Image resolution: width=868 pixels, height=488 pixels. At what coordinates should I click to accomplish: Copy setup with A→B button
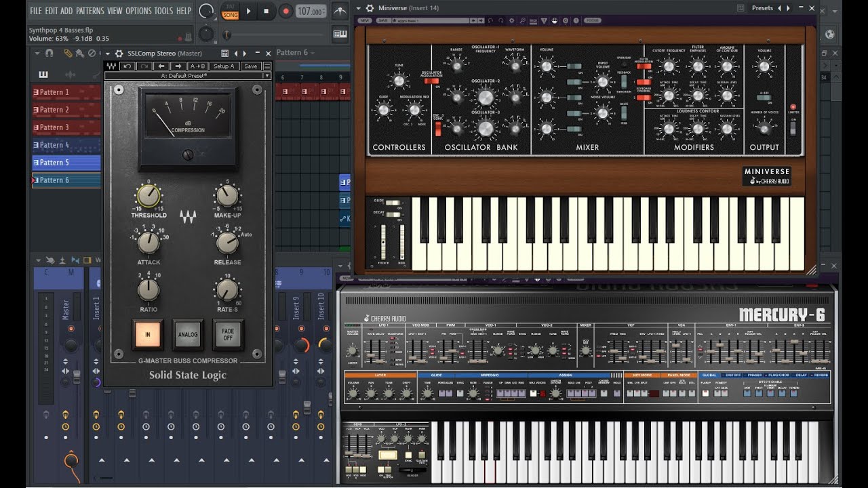pyautogui.click(x=197, y=66)
